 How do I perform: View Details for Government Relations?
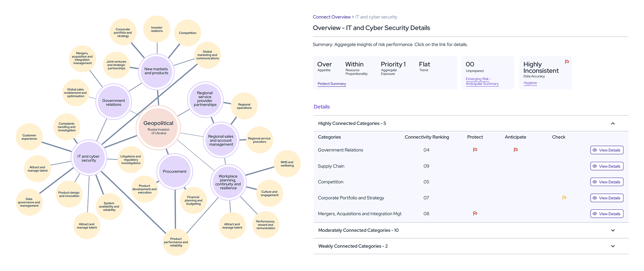pos(607,150)
